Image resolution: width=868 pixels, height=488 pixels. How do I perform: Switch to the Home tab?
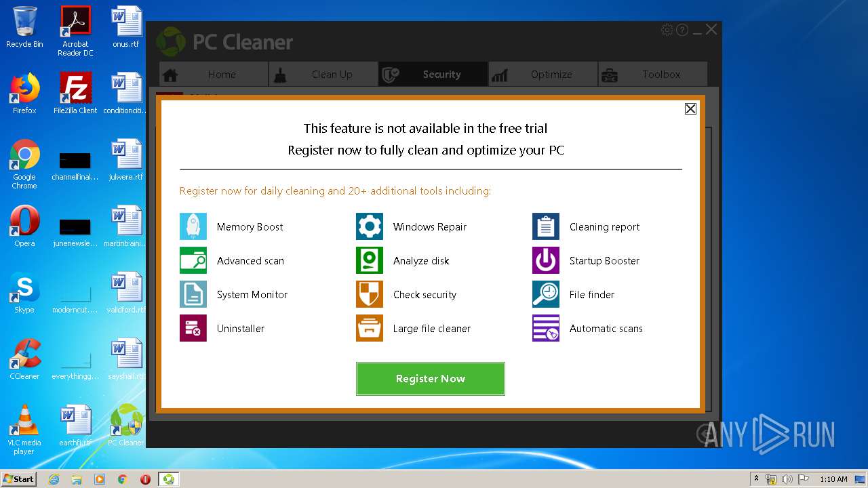point(214,75)
